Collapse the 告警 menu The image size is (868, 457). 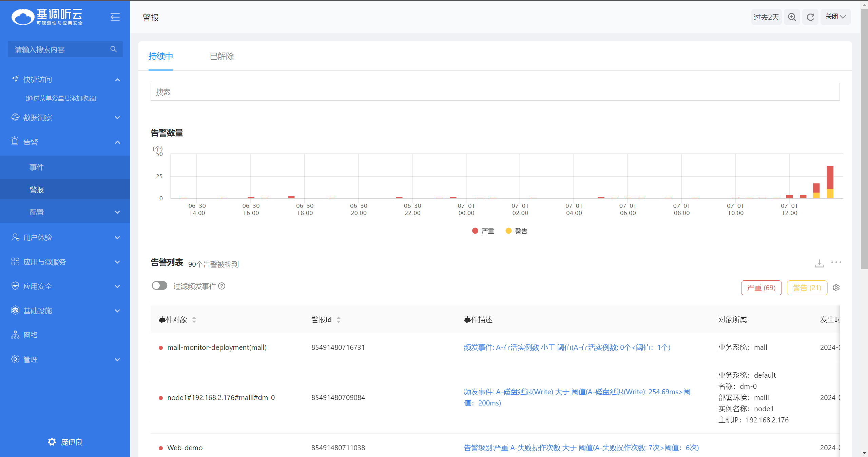coord(117,142)
